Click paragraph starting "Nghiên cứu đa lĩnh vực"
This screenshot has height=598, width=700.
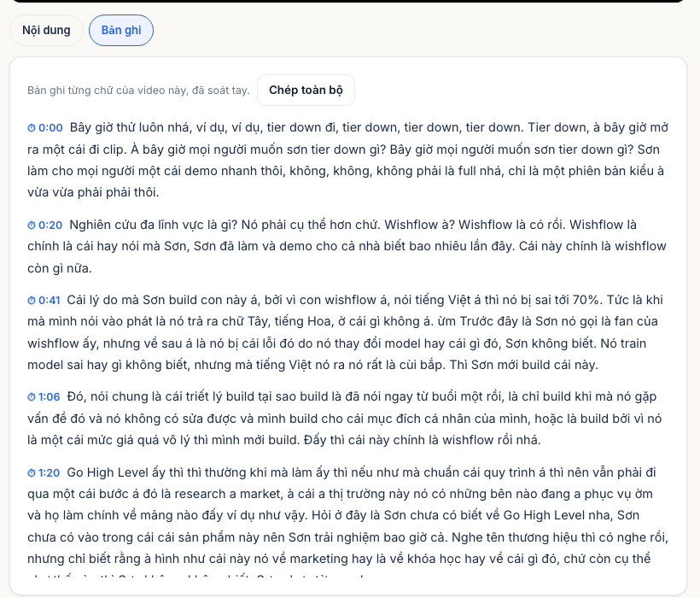(347, 246)
